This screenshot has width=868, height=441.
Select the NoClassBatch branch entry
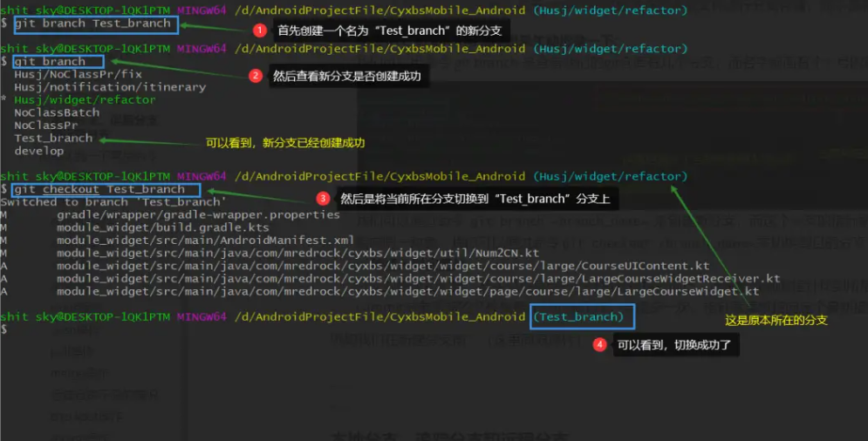click(57, 112)
